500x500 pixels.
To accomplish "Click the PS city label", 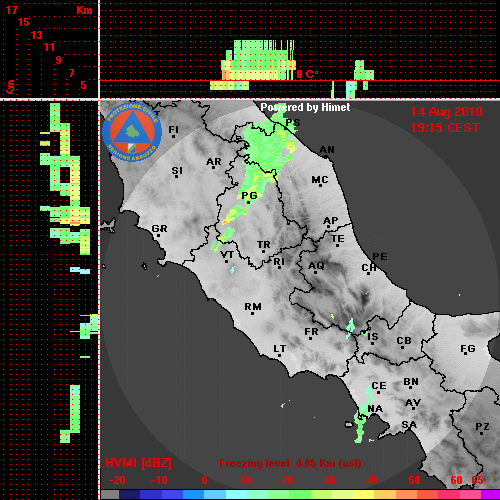I will [x=293, y=123].
